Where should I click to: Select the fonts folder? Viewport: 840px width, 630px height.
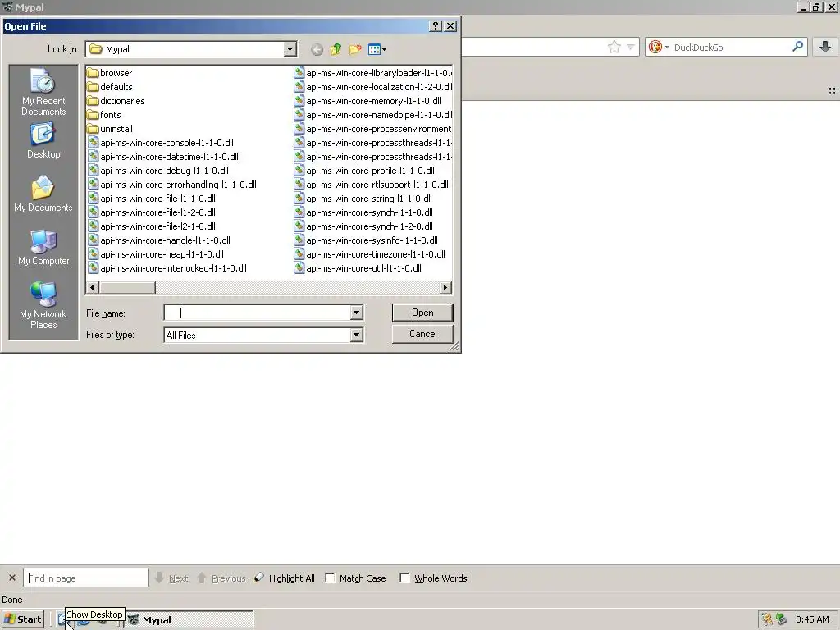point(104,115)
